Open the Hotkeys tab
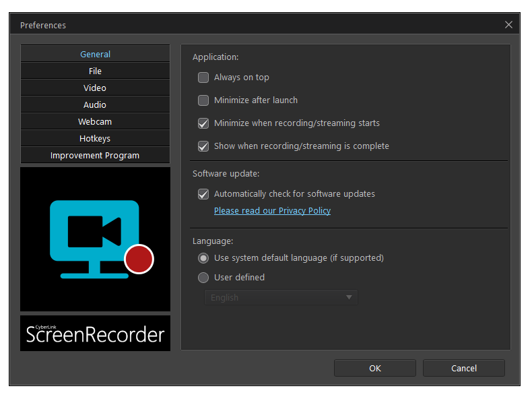532x403 pixels. click(x=95, y=139)
